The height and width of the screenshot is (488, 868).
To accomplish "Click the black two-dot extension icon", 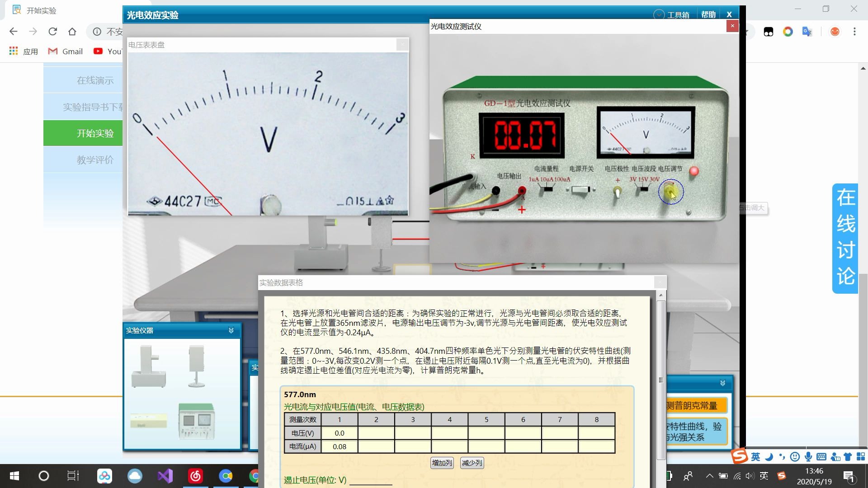I will pos(769,31).
